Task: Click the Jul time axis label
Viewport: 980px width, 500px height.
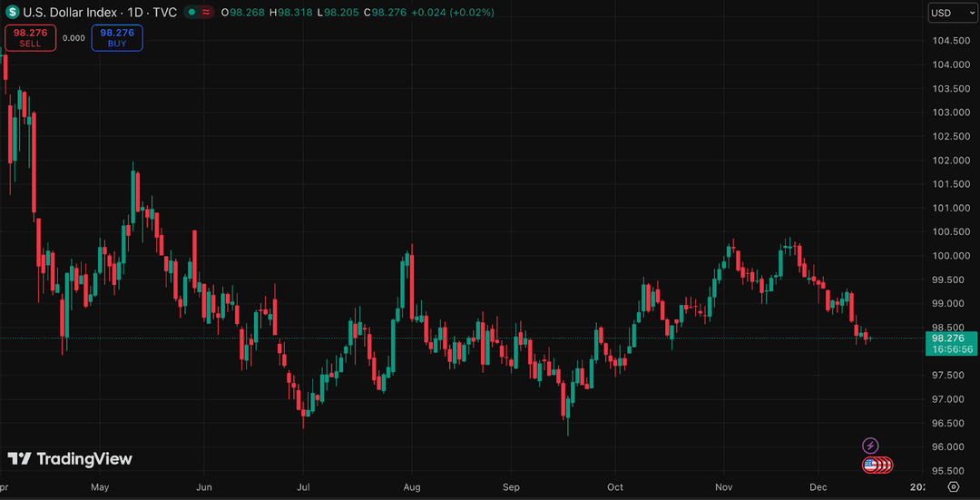Action: click(303, 487)
